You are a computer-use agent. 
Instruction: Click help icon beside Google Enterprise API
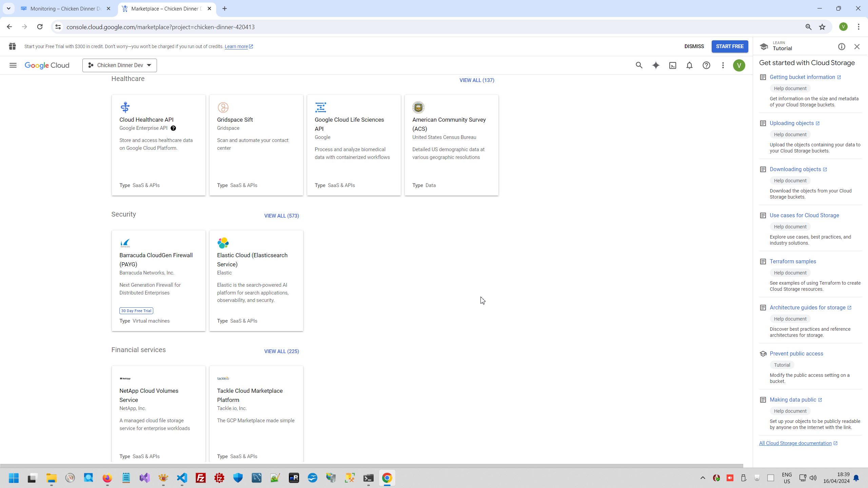coord(173,128)
